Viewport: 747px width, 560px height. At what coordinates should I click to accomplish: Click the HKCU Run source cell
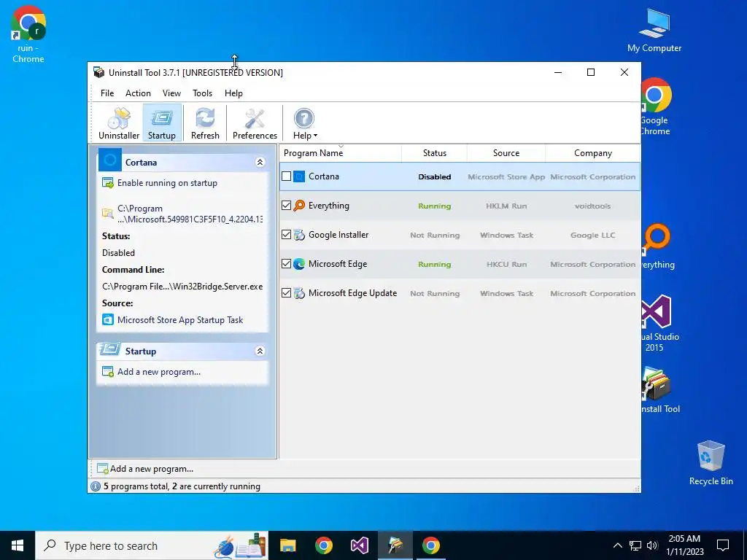pos(506,264)
